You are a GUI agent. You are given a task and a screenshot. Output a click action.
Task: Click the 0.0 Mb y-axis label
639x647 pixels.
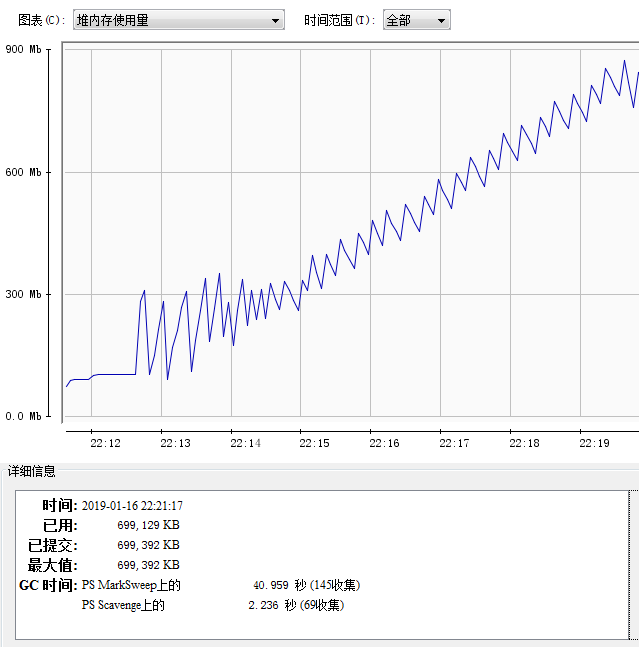click(x=23, y=416)
